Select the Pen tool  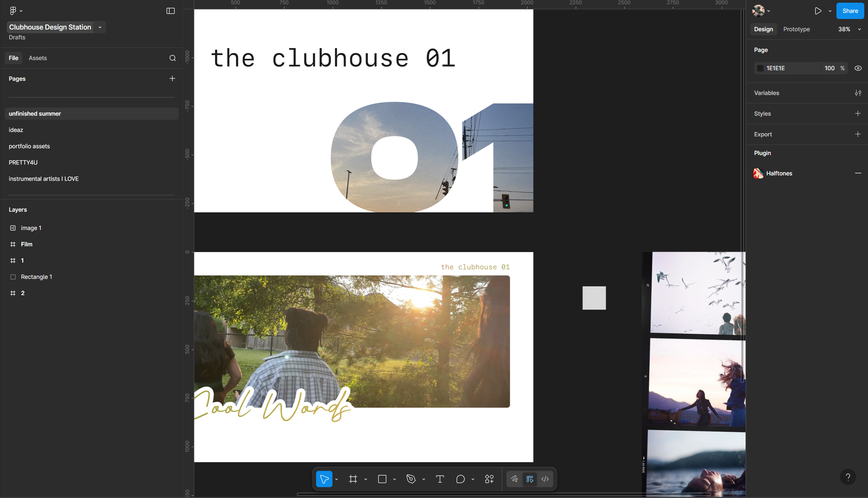click(x=411, y=479)
